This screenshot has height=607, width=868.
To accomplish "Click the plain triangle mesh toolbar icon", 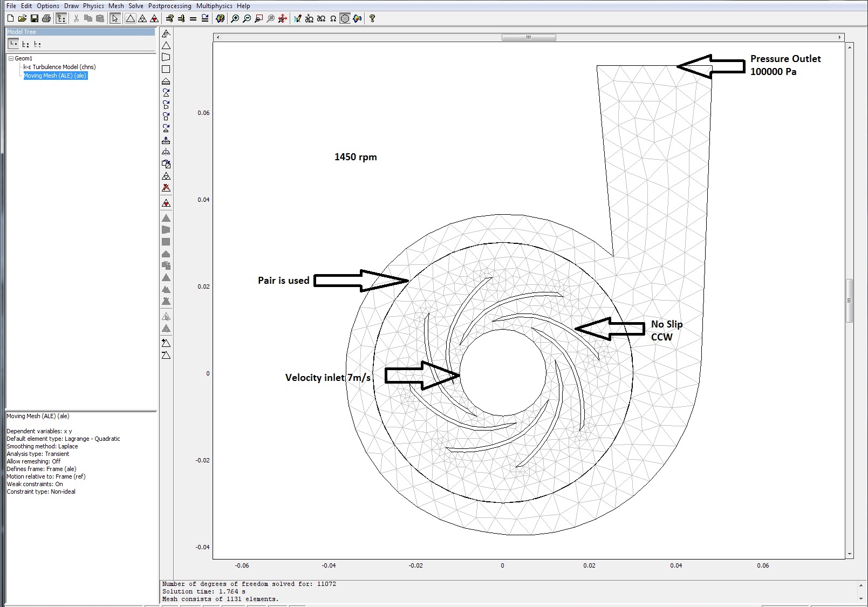I will pos(166,45).
